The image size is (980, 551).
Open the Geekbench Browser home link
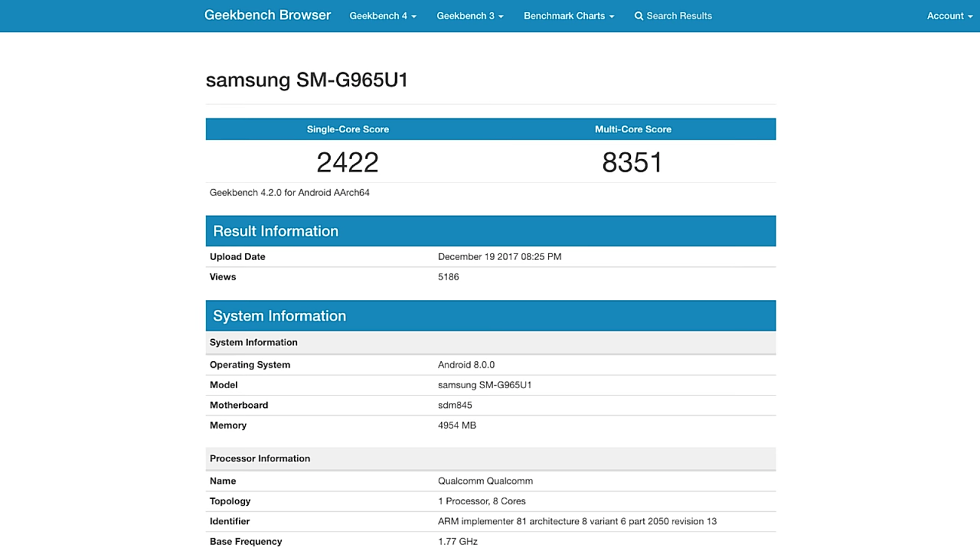[x=268, y=15]
